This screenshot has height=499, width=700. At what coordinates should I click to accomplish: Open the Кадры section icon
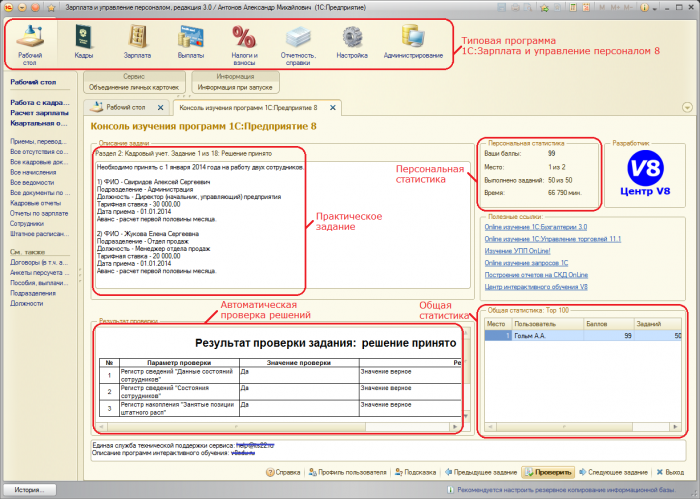tap(83, 42)
